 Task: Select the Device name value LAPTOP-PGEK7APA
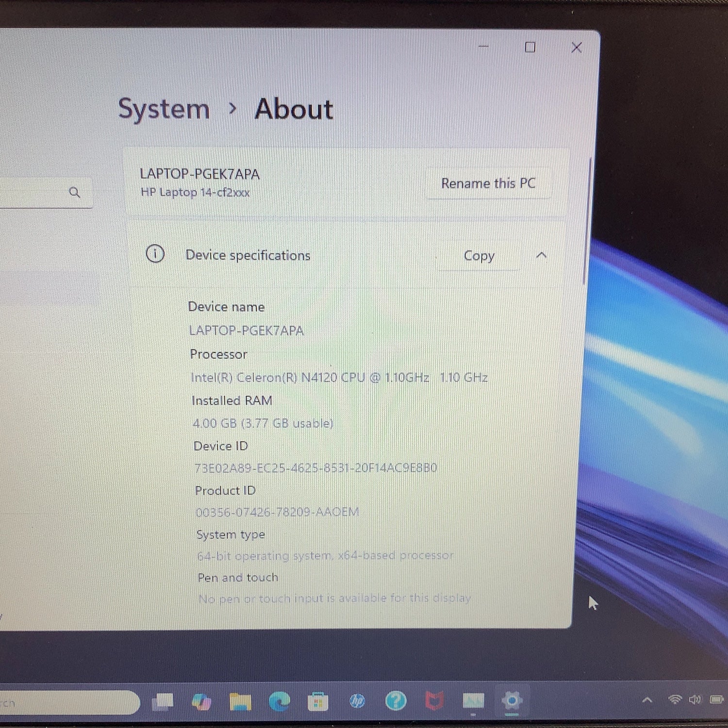(x=247, y=331)
